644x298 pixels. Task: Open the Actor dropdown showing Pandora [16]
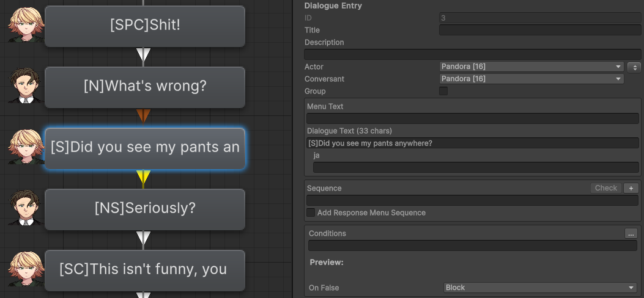coord(531,67)
